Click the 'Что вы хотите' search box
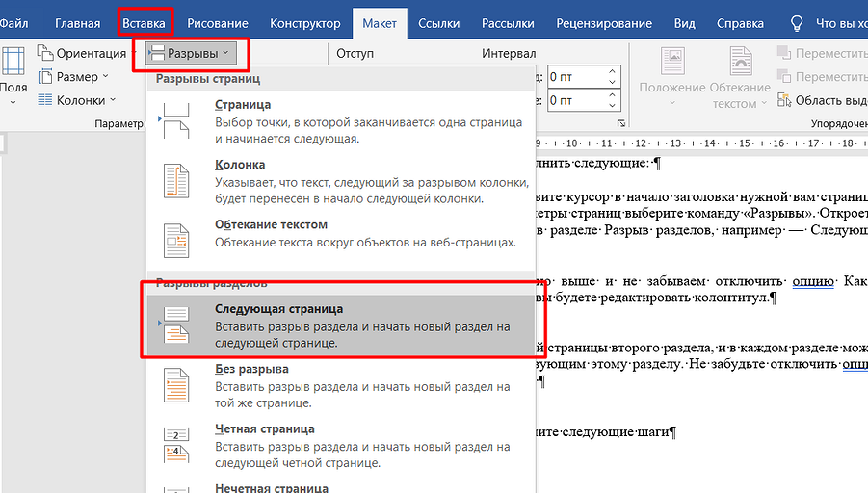The height and width of the screenshot is (493, 868). click(x=841, y=23)
